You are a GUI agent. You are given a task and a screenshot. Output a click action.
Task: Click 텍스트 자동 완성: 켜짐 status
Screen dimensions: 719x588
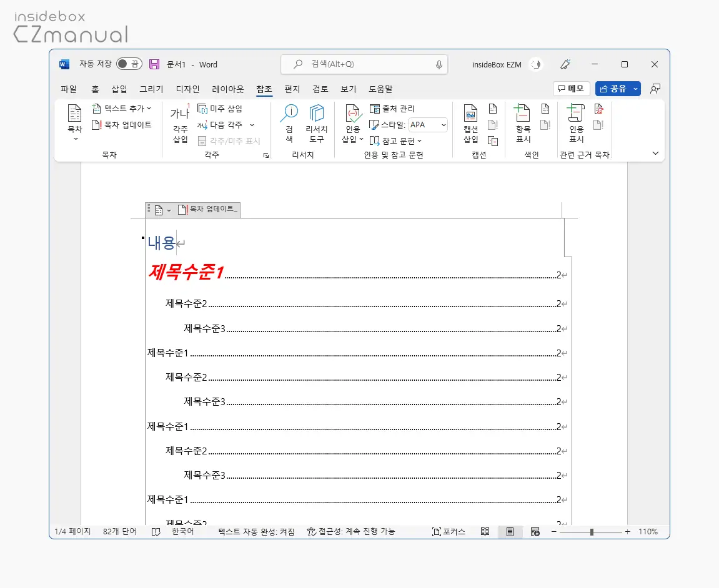pos(256,532)
